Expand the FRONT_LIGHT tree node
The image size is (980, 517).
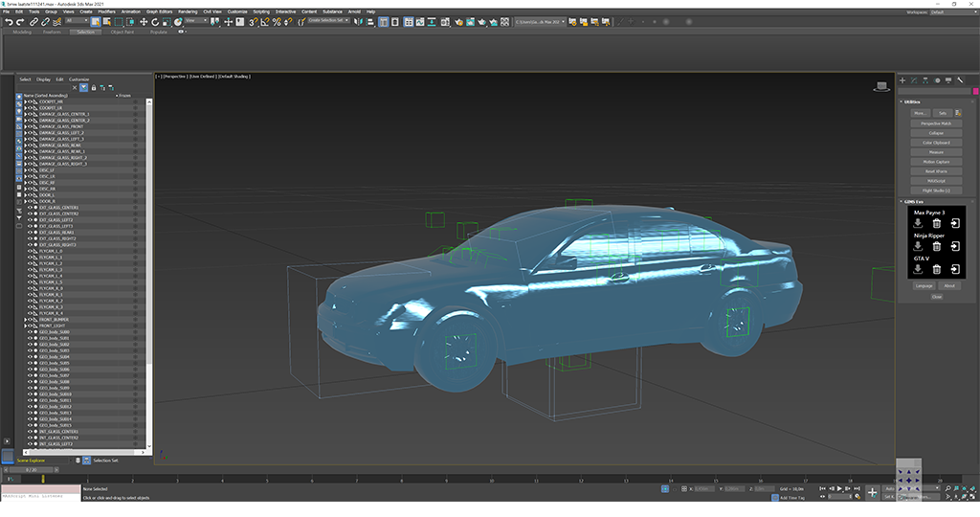click(25, 326)
